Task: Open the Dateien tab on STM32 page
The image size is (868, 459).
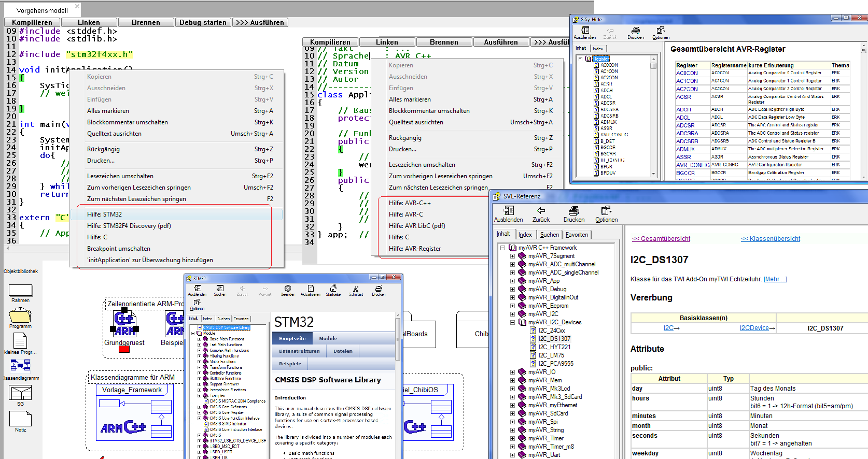Action: coord(343,351)
